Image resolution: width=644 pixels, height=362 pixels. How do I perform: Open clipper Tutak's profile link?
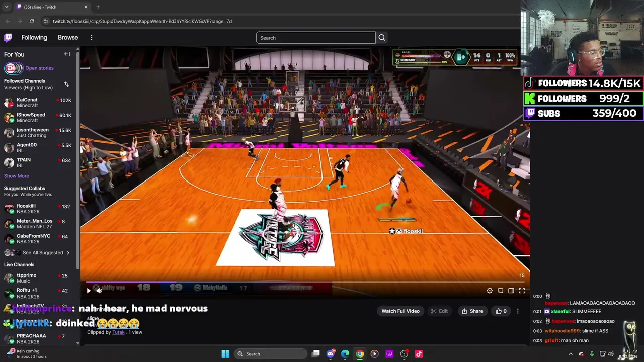pos(119,332)
